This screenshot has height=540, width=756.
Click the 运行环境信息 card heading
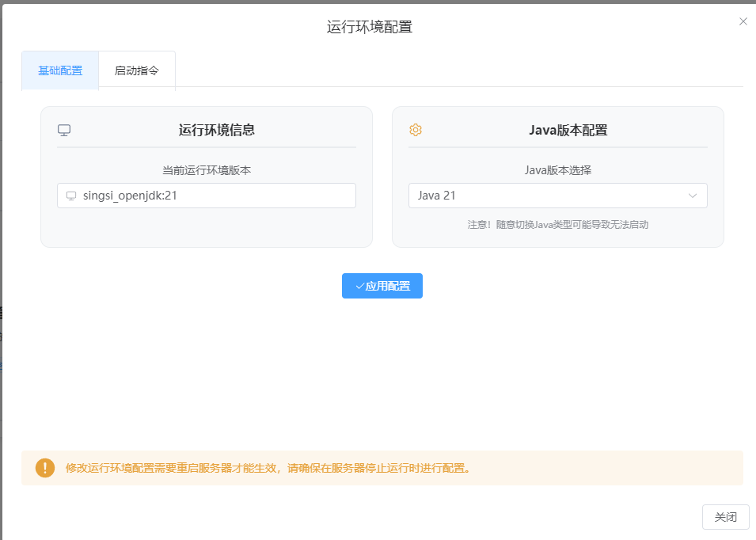click(217, 130)
